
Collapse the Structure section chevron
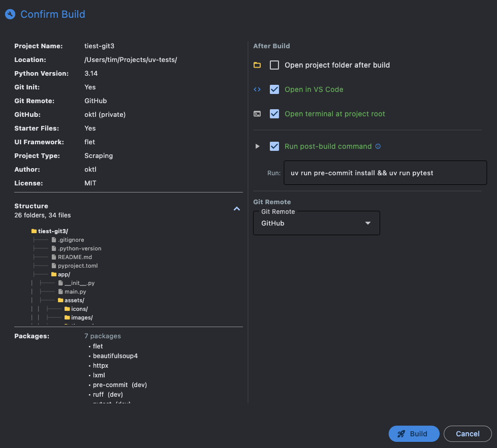pyautogui.click(x=236, y=209)
